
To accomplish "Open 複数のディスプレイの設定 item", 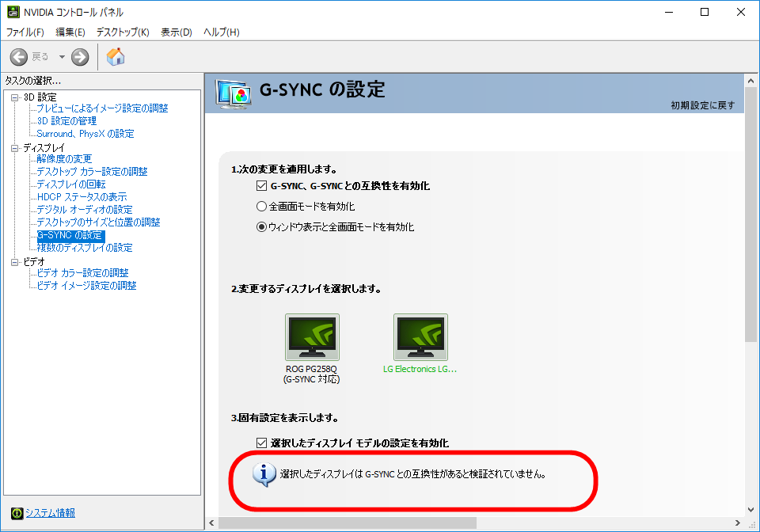I will pyautogui.click(x=85, y=248).
